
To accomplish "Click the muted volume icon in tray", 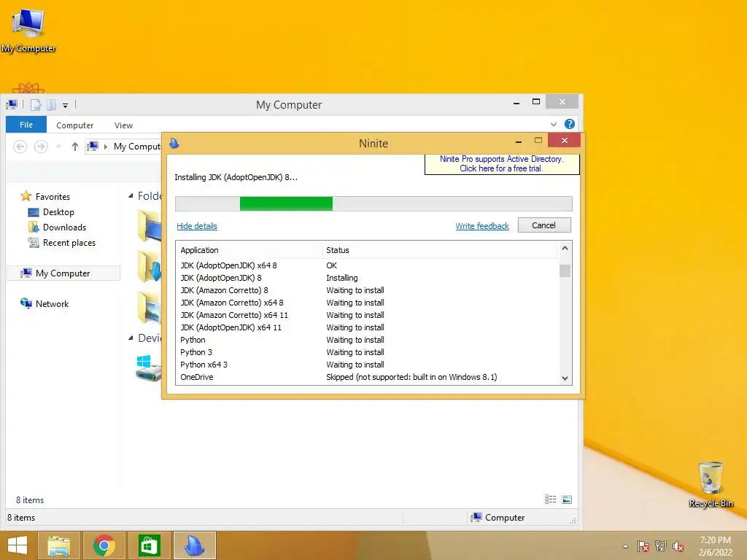I will pyautogui.click(x=678, y=546).
